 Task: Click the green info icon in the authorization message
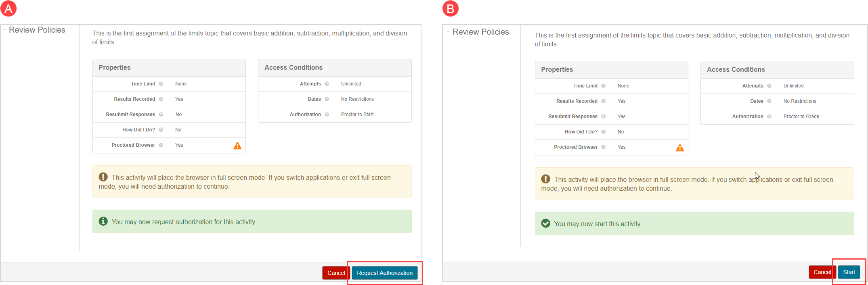tap(103, 221)
